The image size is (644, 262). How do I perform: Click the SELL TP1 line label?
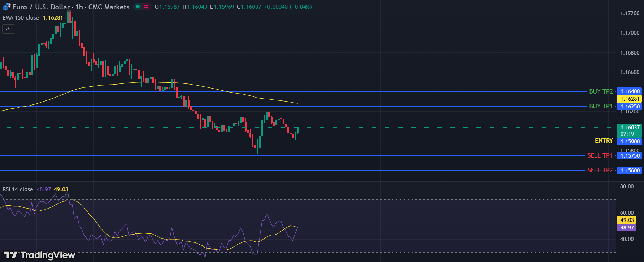click(x=600, y=155)
